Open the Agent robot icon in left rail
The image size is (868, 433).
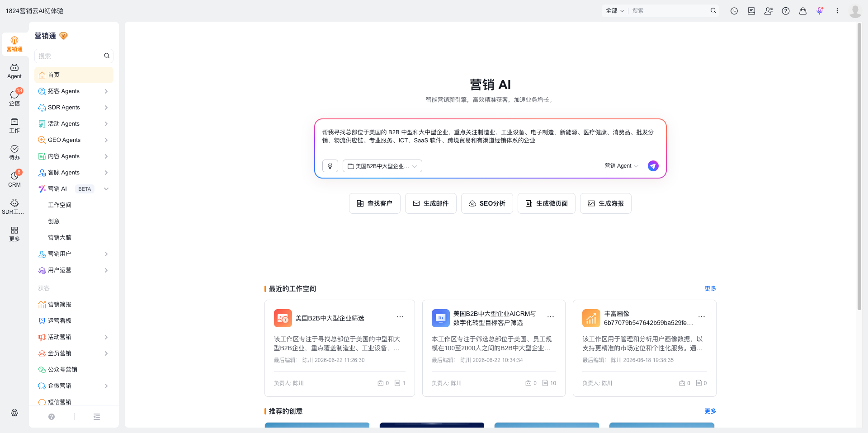[x=14, y=71]
